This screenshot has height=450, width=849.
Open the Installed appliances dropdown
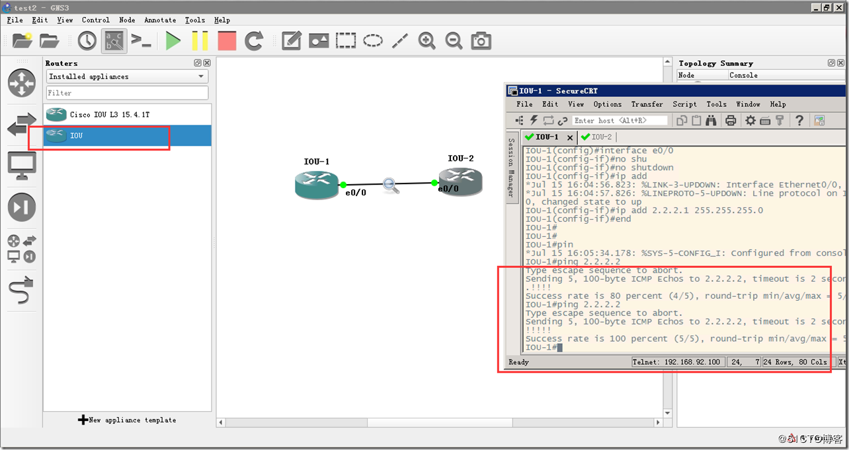click(x=127, y=76)
